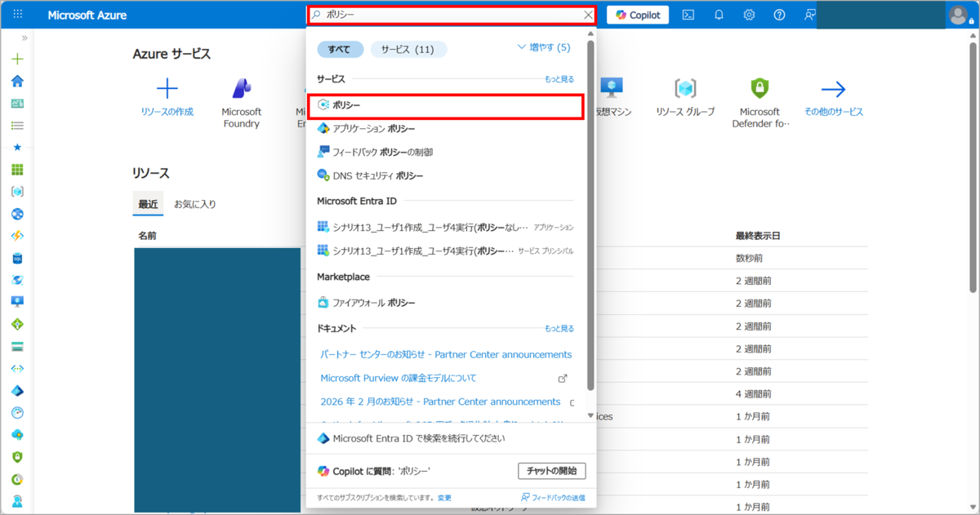Open Cloud Shell from the header
The image size is (980, 515).
point(688,15)
